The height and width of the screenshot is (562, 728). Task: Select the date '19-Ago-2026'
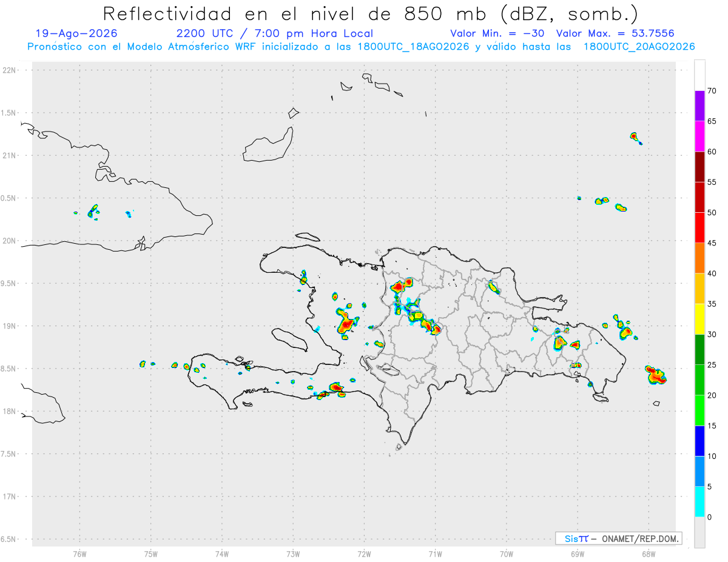(76, 33)
